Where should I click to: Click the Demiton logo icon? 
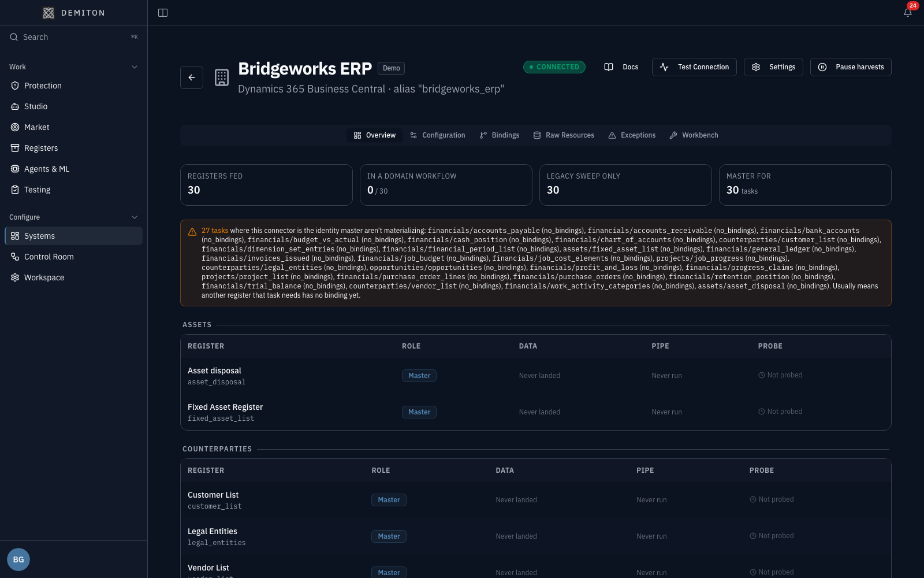49,13
